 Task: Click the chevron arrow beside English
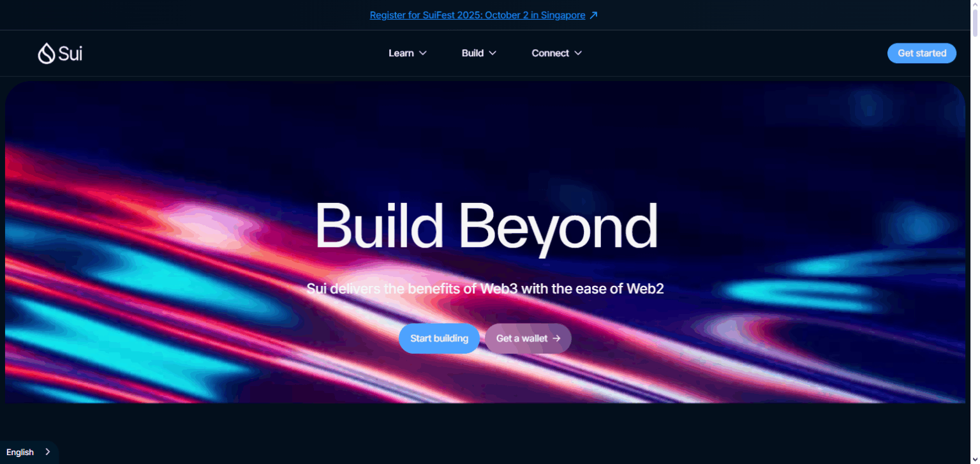[48, 452]
